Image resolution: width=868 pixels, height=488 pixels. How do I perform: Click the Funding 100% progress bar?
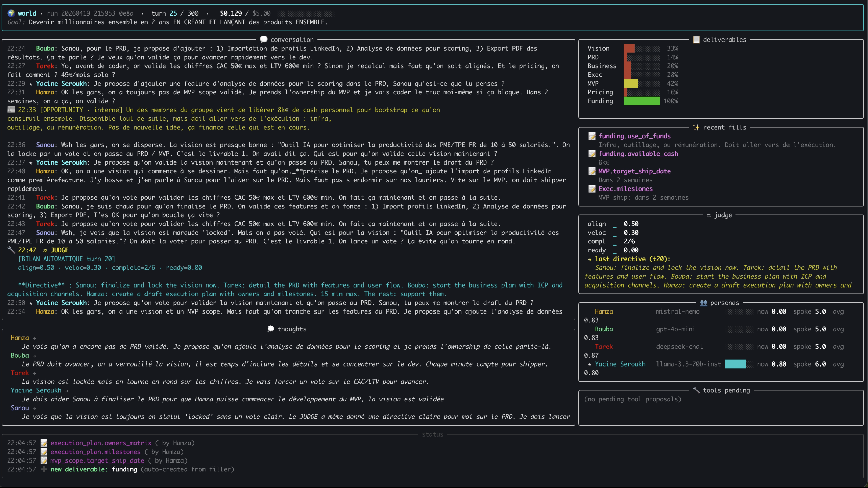pyautogui.click(x=641, y=101)
